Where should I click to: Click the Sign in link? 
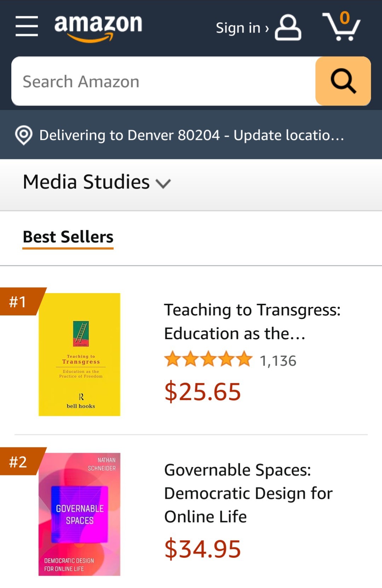[x=242, y=28]
